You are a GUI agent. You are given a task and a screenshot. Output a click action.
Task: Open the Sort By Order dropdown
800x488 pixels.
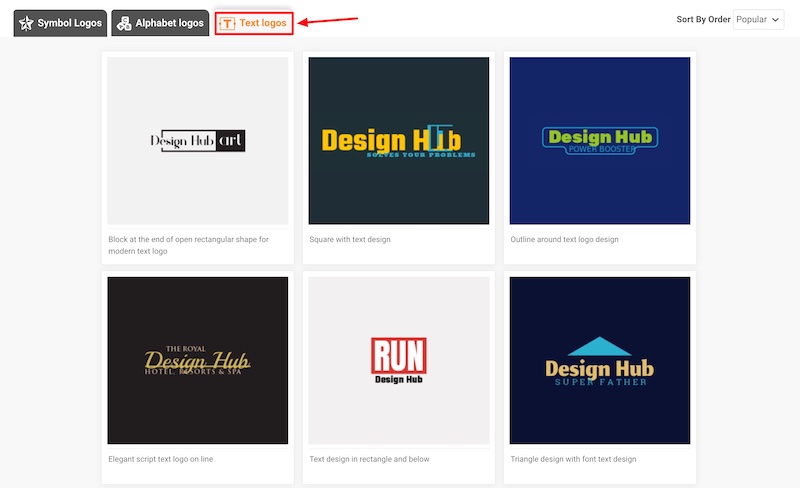click(x=758, y=19)
